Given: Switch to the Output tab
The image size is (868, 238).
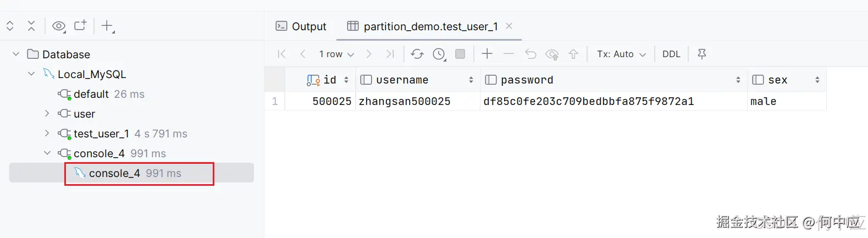Looking at the screenshot, I should tap(301, 26).
